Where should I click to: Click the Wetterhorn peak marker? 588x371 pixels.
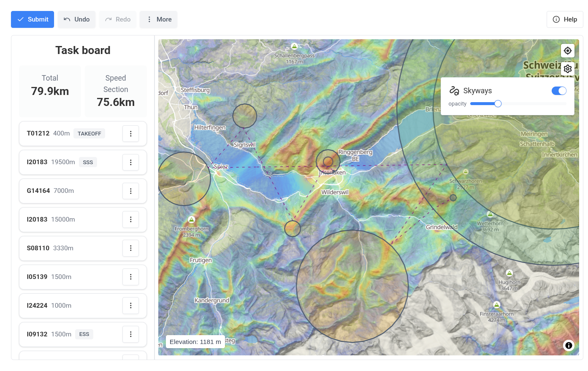coord(490,214)
